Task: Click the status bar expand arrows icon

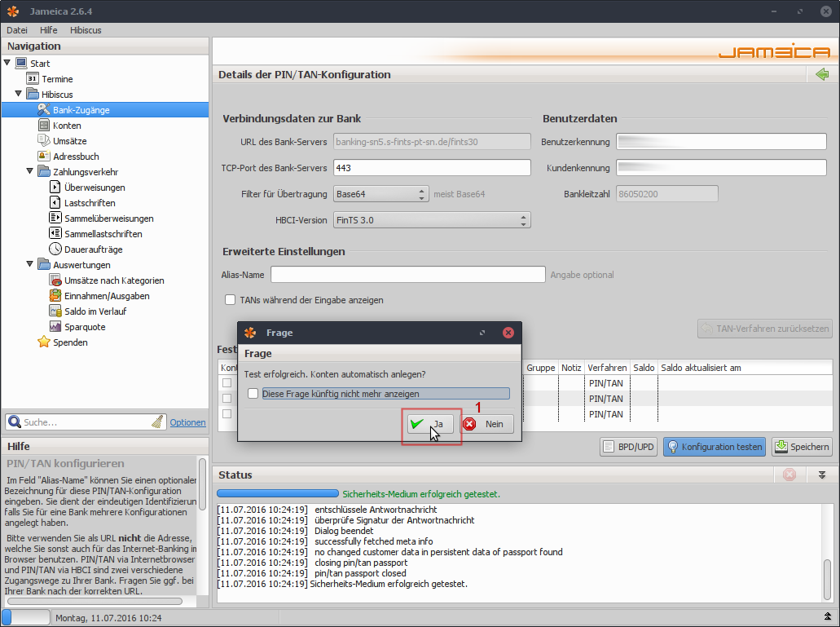Action: (827, 617)
